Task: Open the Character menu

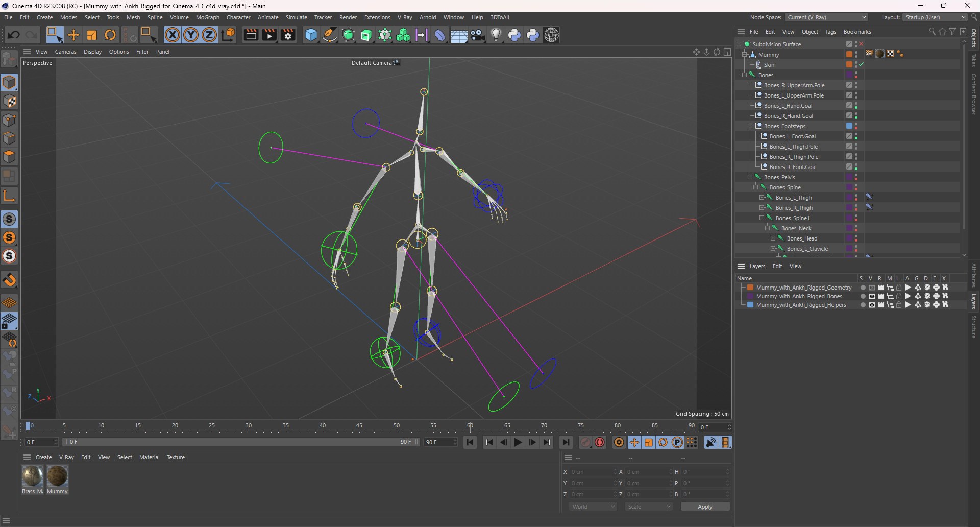Action: point(238,17)
